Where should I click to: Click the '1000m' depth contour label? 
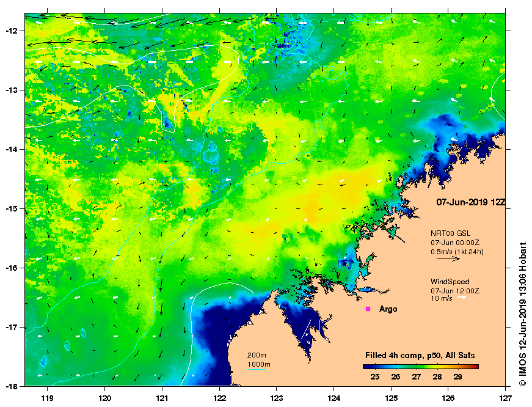coord(258,365)
